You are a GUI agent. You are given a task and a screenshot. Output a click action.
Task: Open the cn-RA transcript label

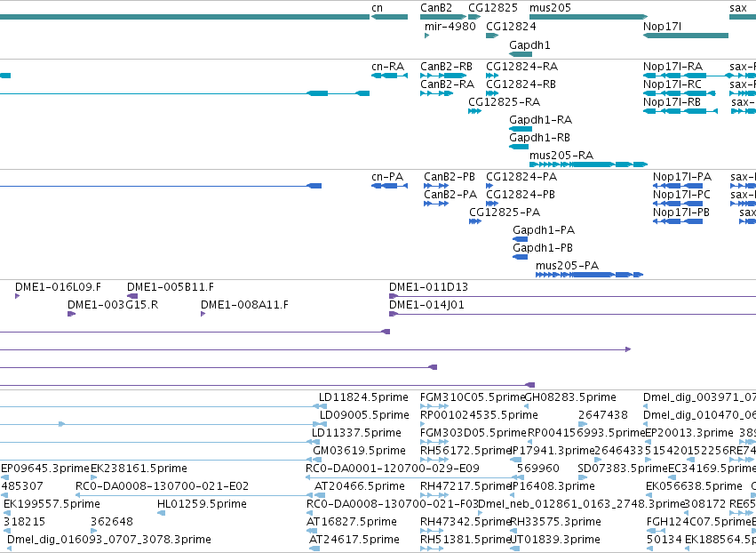(387, 67)
